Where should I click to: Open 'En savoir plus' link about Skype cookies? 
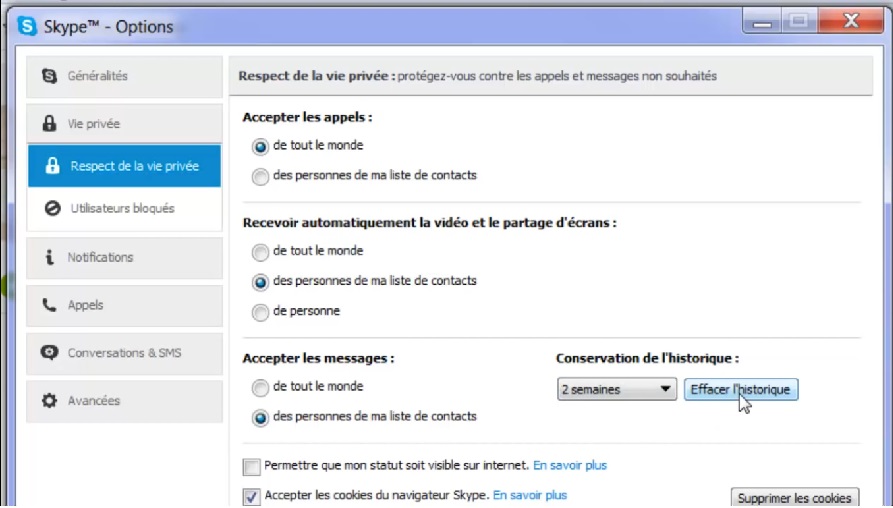(530, 495)
